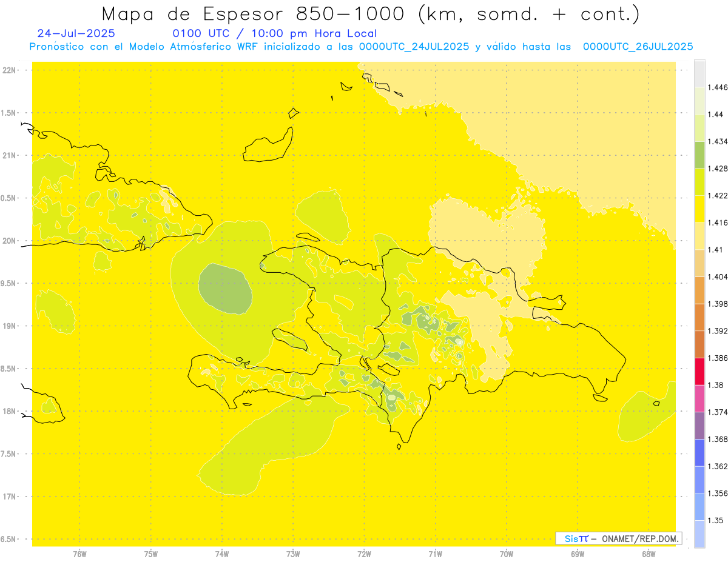Select the legend value '1.434'

[718, 142]
